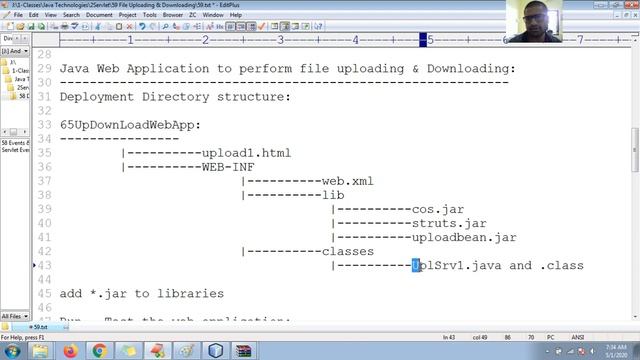Image resolution: width=640 pixels, height=360 pixels.
Task: Open the Search menu
Action: [x=71, y=15]
